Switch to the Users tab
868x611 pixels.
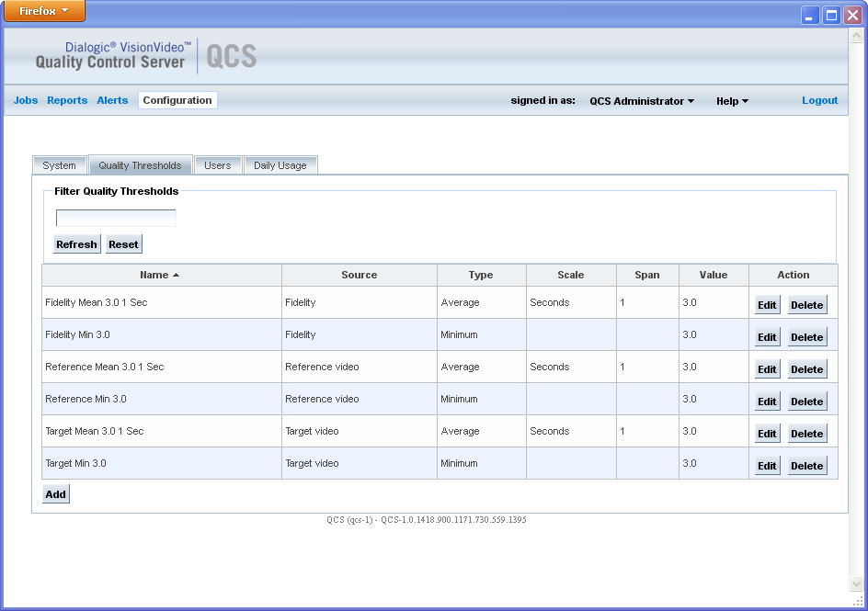tap(217, 164)
